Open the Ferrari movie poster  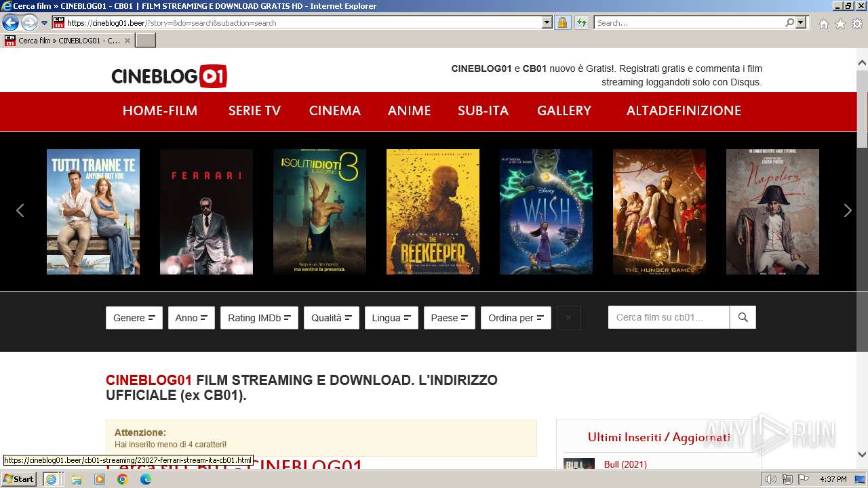[x=206, y=211]
